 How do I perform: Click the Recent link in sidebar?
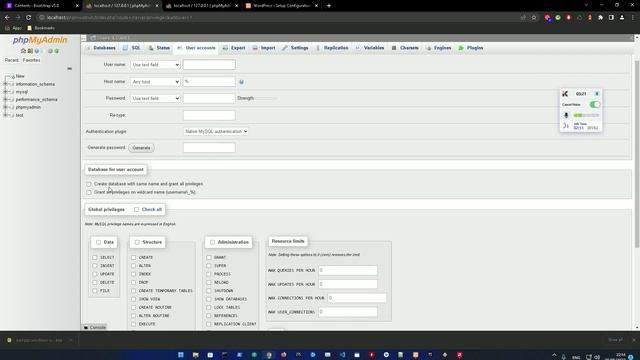[x=11, y=60]
